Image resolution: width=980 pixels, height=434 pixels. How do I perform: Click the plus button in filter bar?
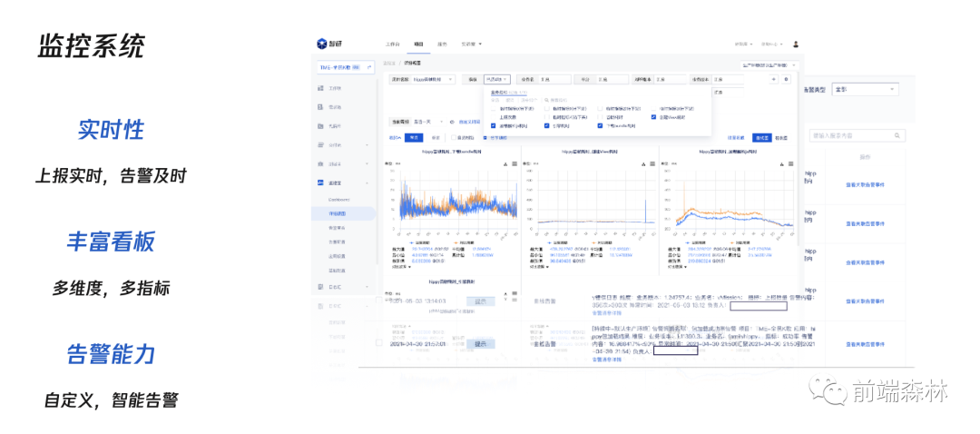(774, 79)
